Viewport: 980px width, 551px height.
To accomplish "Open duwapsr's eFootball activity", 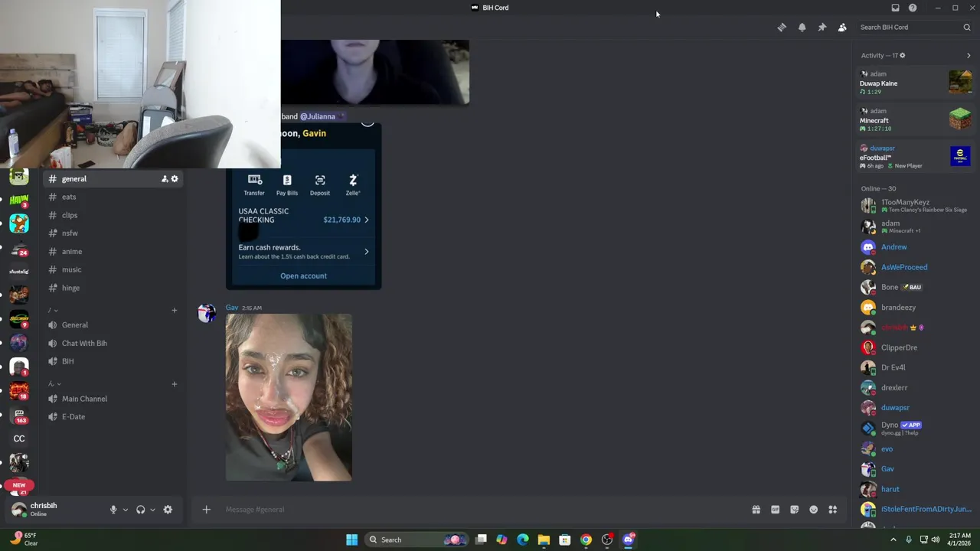I will pos(915,157).
